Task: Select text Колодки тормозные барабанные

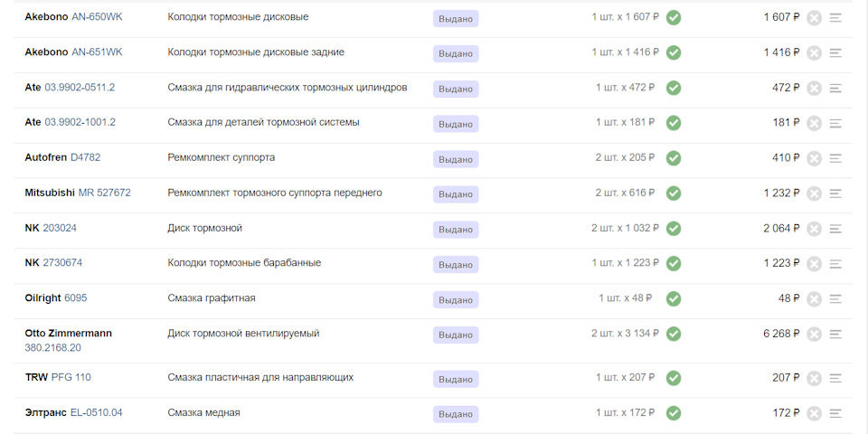Action: point(244,262)
